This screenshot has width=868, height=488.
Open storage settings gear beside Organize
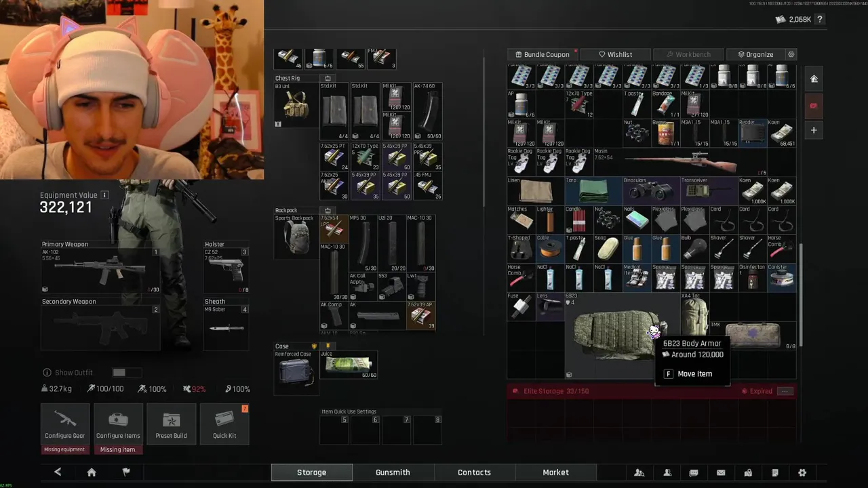[x=791, y=54]
